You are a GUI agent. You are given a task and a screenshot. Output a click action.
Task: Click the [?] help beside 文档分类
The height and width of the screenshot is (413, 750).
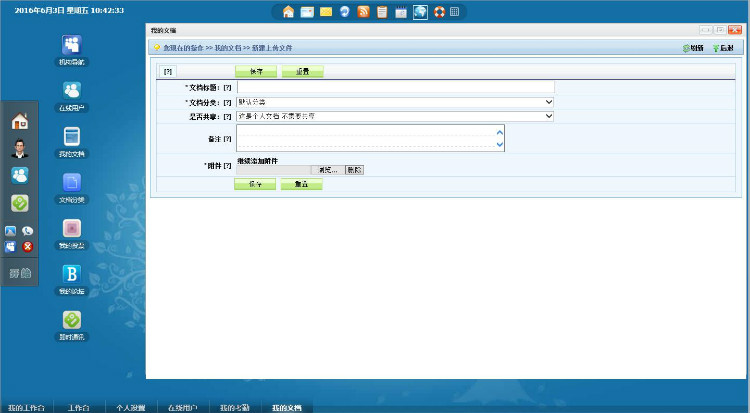227,102
